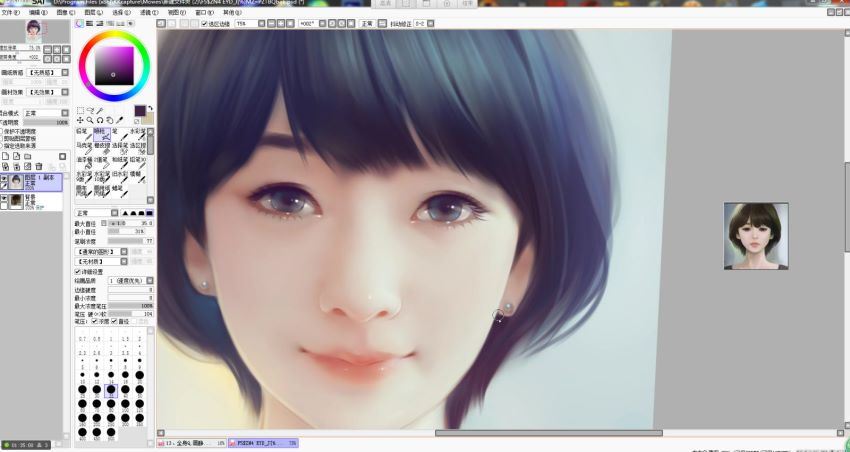Switch to the 全身 document tab
850x452 pixels.
pos(192,443)
